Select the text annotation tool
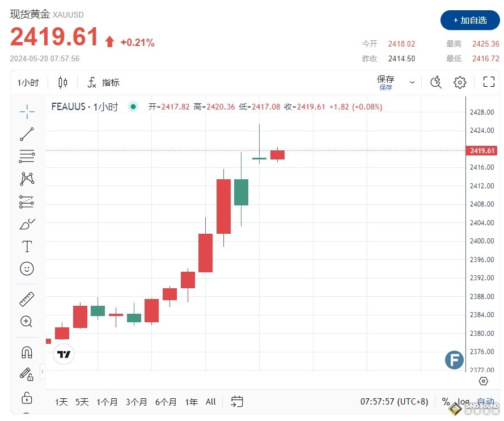 click(27, 246)
